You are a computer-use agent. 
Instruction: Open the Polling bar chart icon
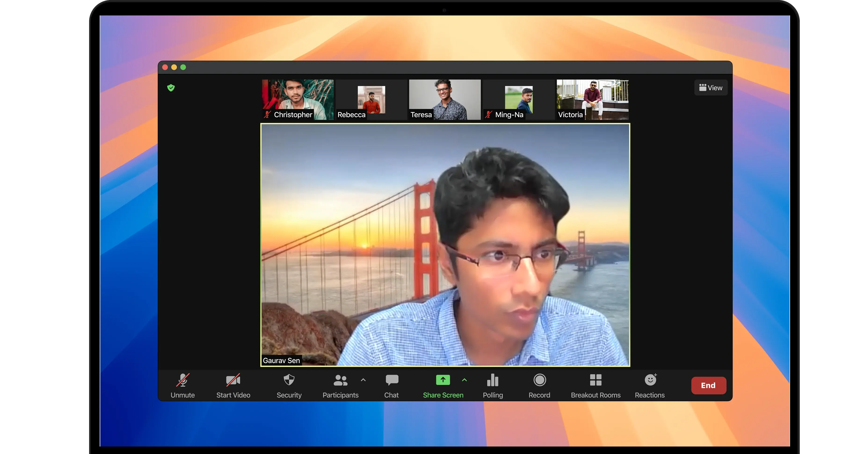[493, 380]
